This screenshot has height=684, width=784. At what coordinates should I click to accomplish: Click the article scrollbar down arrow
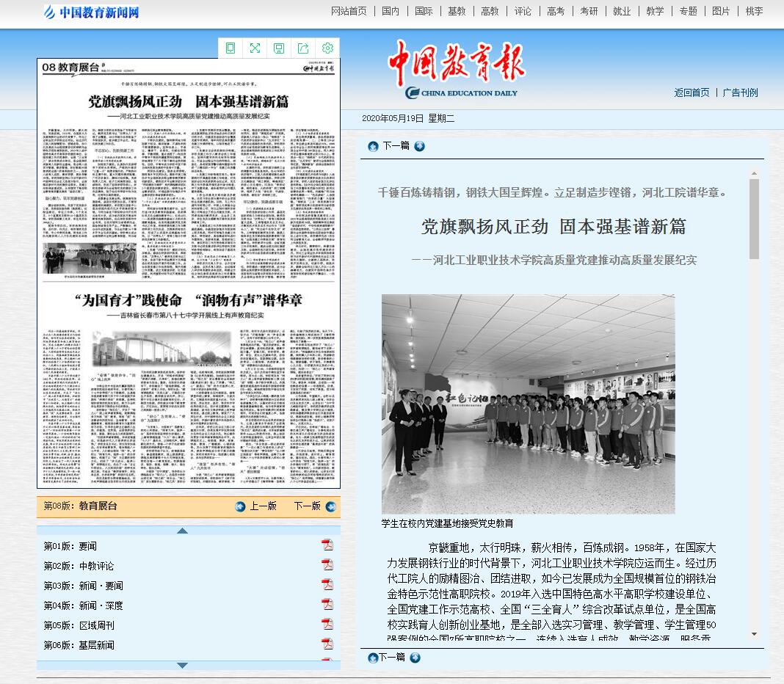[x=754, y=634]
